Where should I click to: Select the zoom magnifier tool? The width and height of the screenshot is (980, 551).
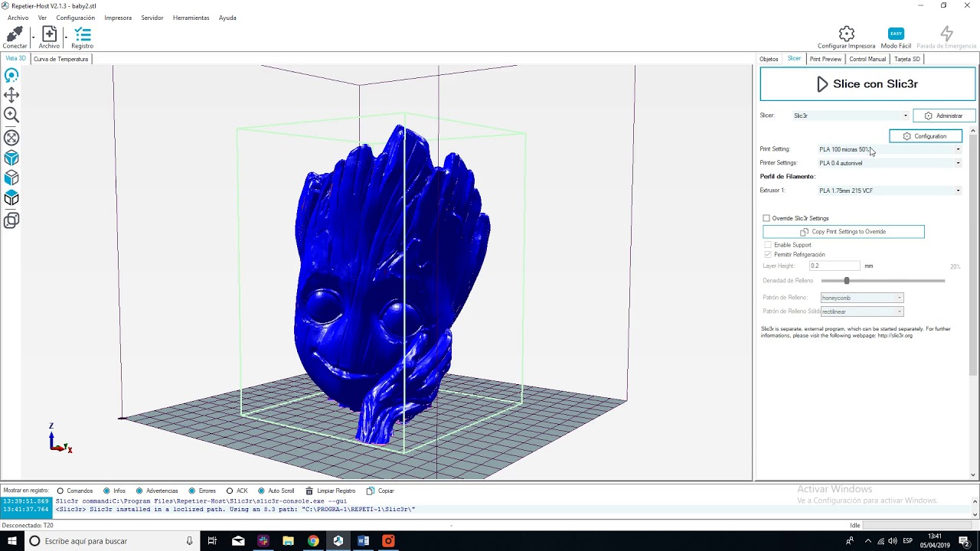click(11, 115)
